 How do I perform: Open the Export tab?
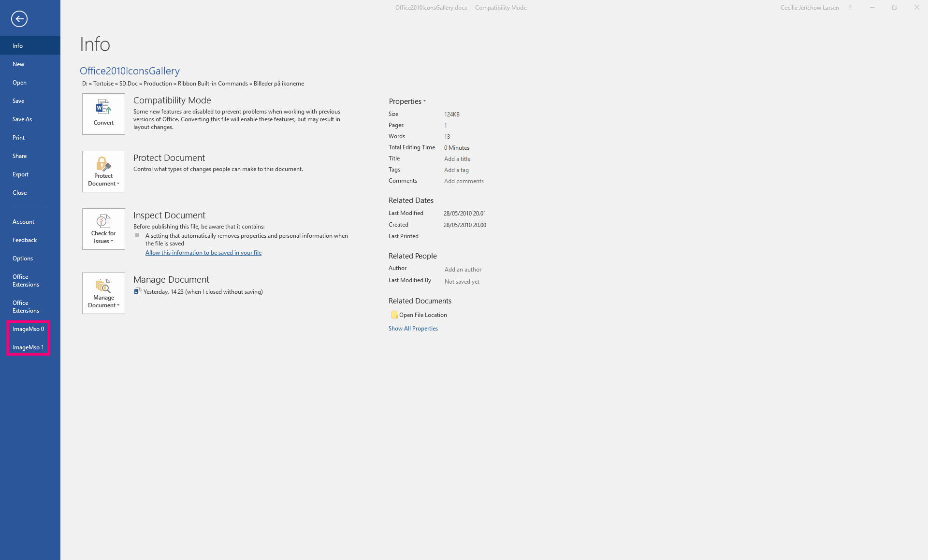(30, 174)
